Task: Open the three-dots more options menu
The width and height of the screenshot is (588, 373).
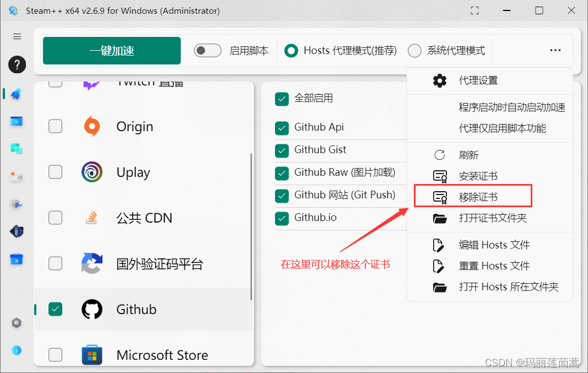Action: pyautogui.click(x=555, y=50)
